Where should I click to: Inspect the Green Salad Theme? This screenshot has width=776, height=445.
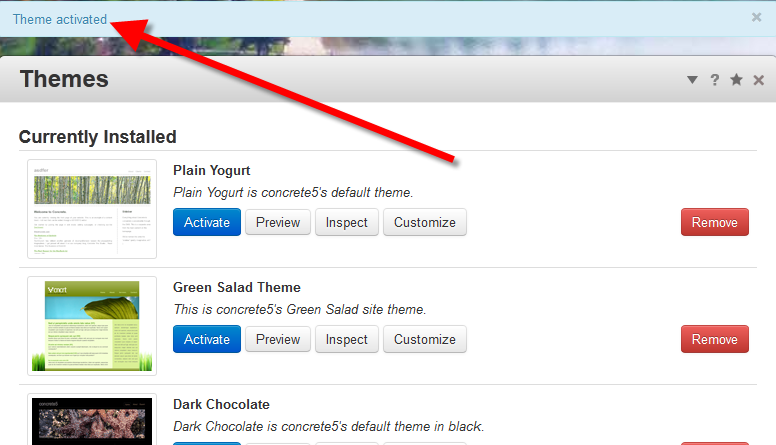[x=347, y=339]
